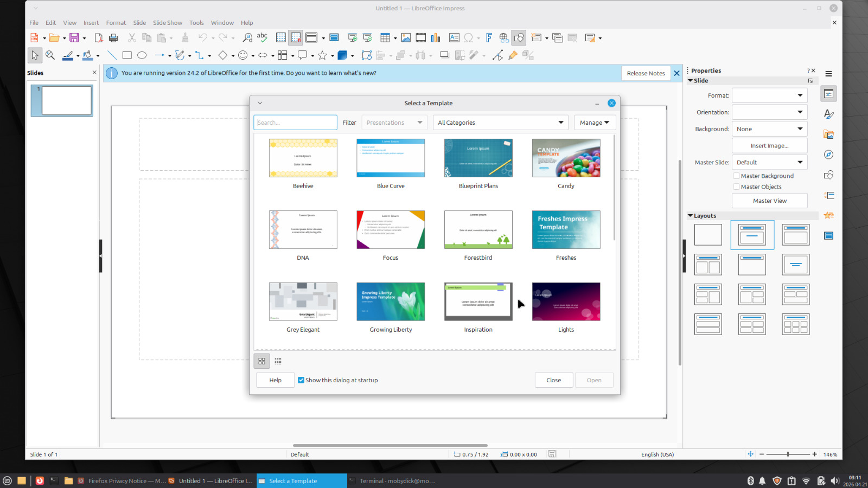Open the Master Slide dropdown
The image size is (868, 488).
click(769, 162)
